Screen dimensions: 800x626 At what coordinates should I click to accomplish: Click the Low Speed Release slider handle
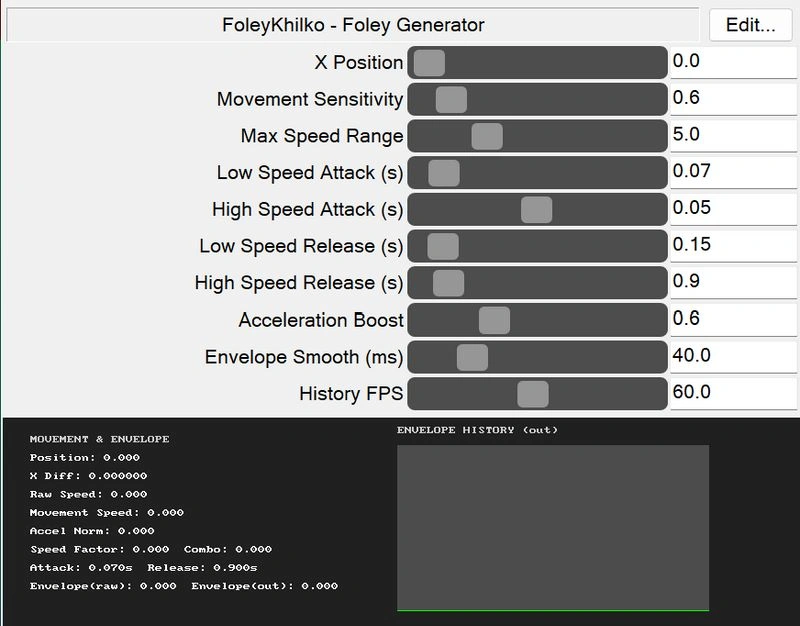click(x=443, y=246)
